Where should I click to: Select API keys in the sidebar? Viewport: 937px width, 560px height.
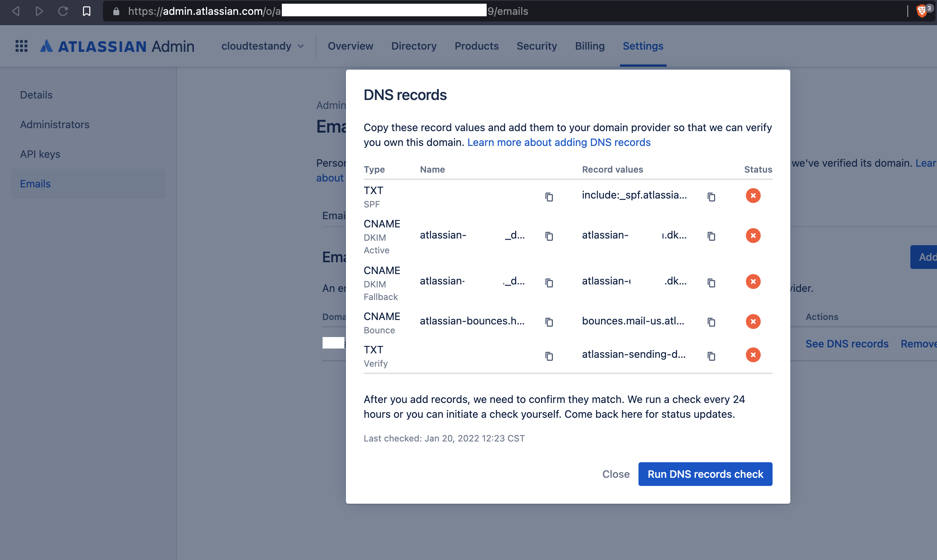(x=40, y=154)
